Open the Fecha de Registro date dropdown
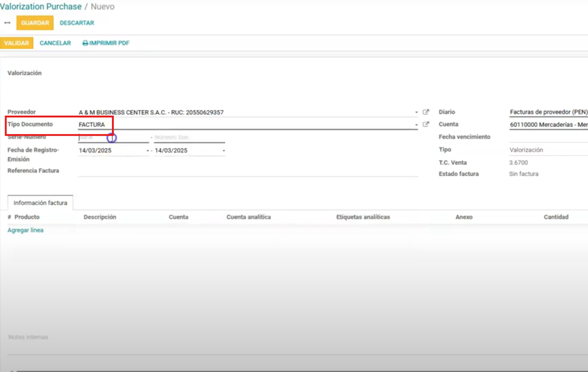Image resolution: width=588 pixels, height=372 pixels. point(147,151)
